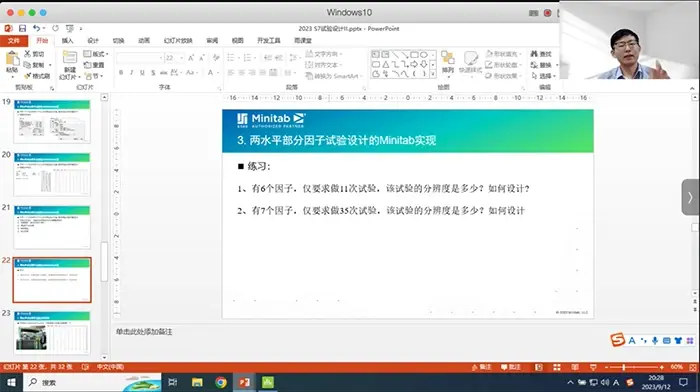Fit slide to current window icon
The height and width of the screenshot is (392, 700).
tap(693, 367)
